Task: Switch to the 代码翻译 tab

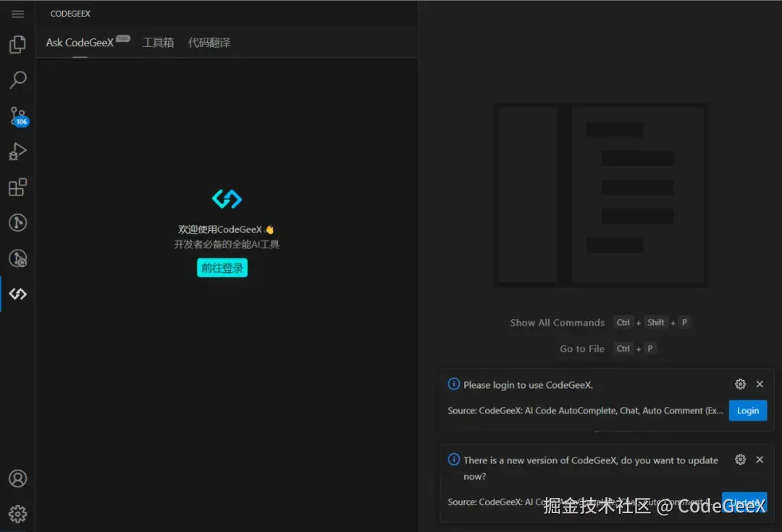Action: pos(209,43)
